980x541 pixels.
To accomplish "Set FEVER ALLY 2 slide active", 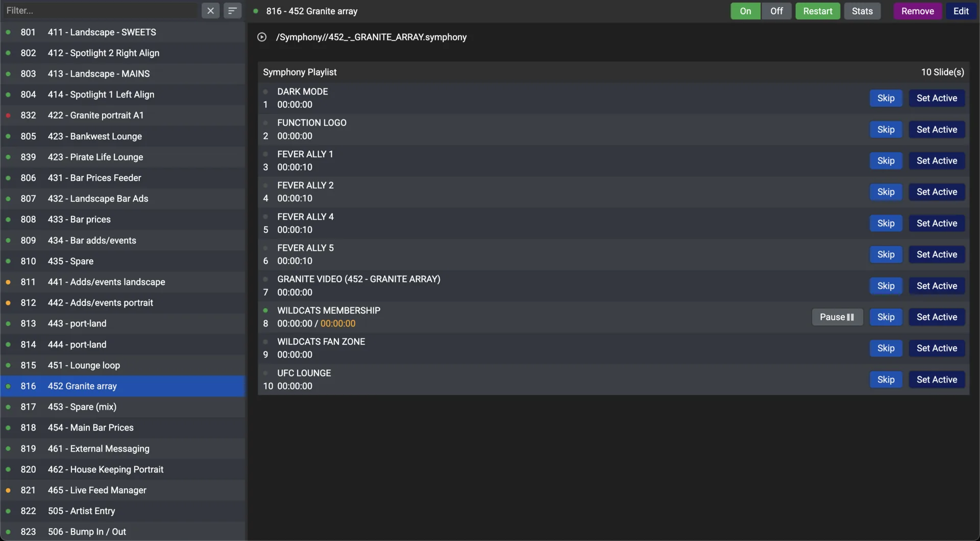I will (937, 192).
